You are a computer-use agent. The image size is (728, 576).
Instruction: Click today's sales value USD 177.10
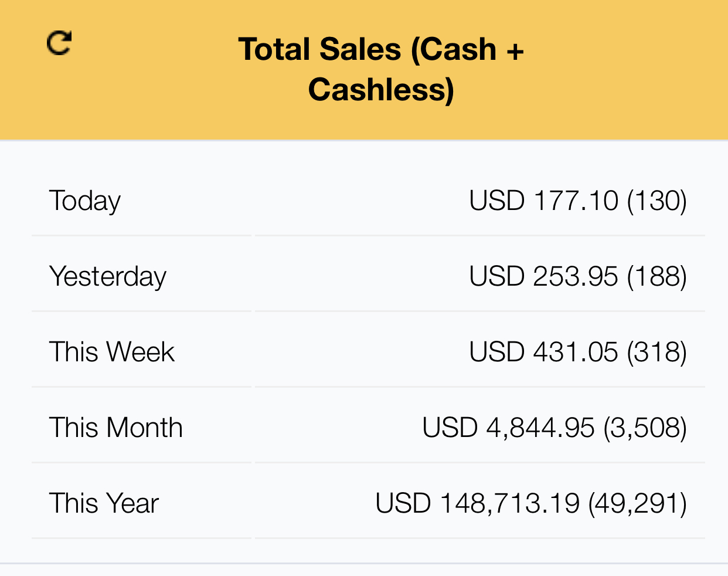(543, 201)
